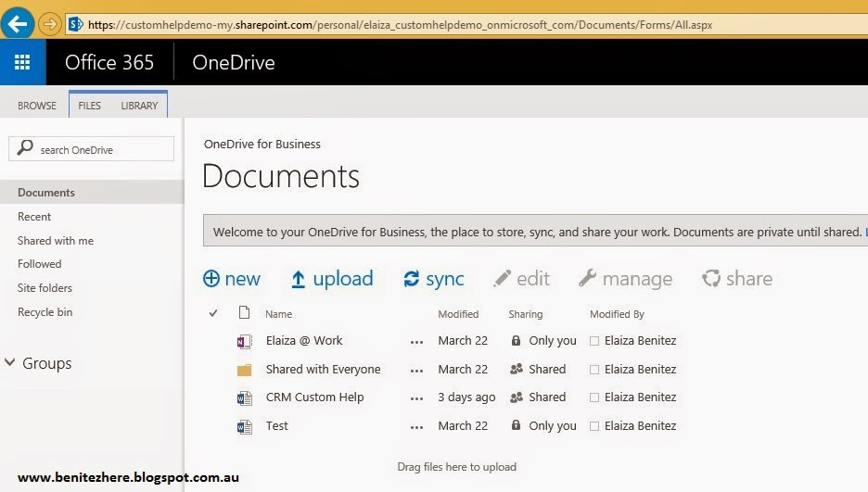The image size is (868, 492).
Task: Open the Office 365 app launcher grid
Action: point(22,62)
